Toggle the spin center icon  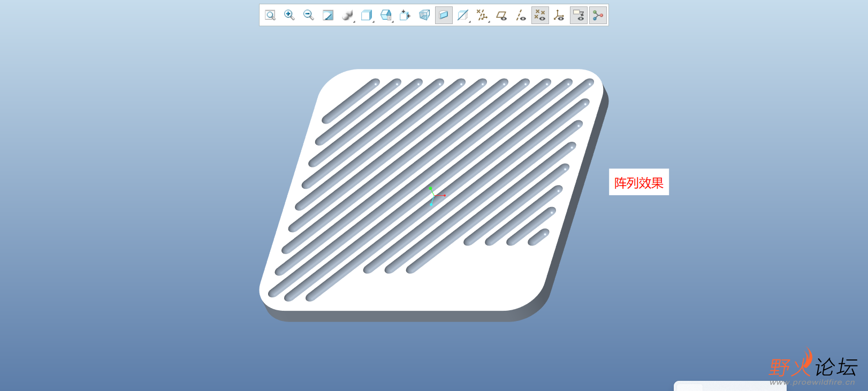point(598,15)
